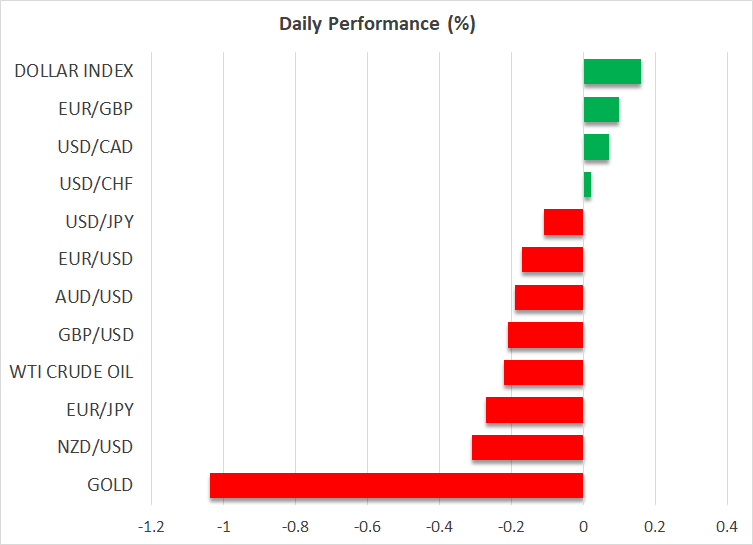Viewport: 753px width, 545px height.
Task: Select the EUR/USD red bar
Action: [x=552, y=260]
